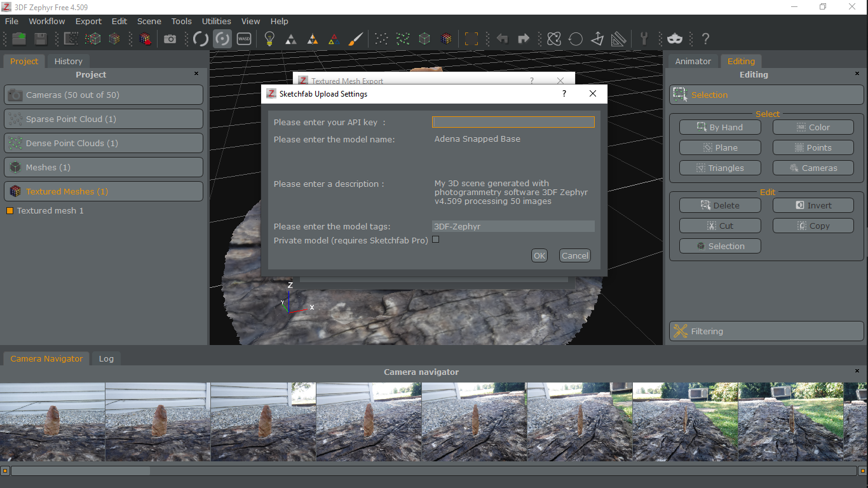Viewport: 868px width, 488px height.
Task: Expand the Sparse Point Cloud (1) section
Action: [x=104, y=119]
